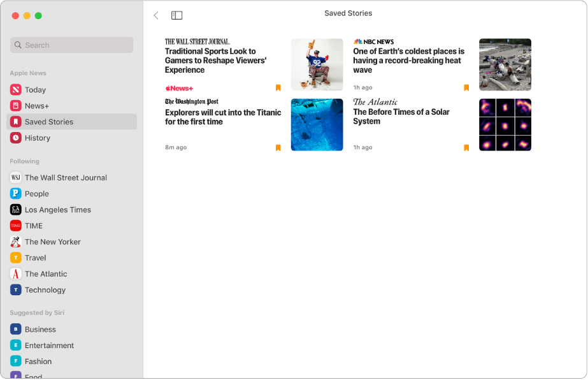Click the football fan VR thumbnail
The width and height of the screenshot is (588, 380).
317,64
